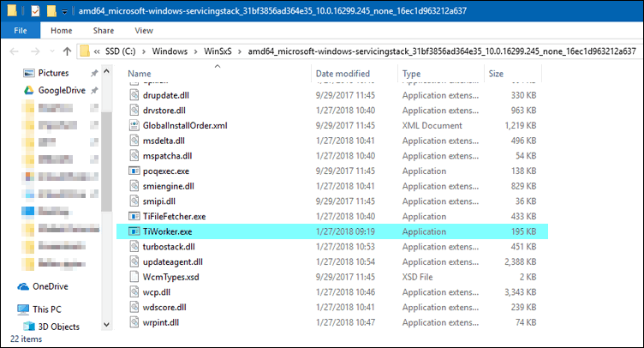
Task: Click the New Folder quick access icon
Action: click(51, 11)
